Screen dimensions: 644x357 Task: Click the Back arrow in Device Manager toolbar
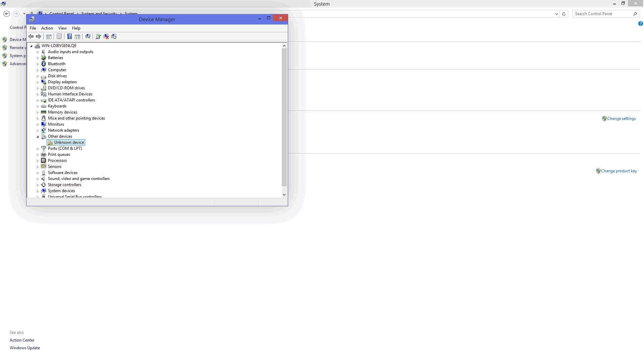[31, 37]
